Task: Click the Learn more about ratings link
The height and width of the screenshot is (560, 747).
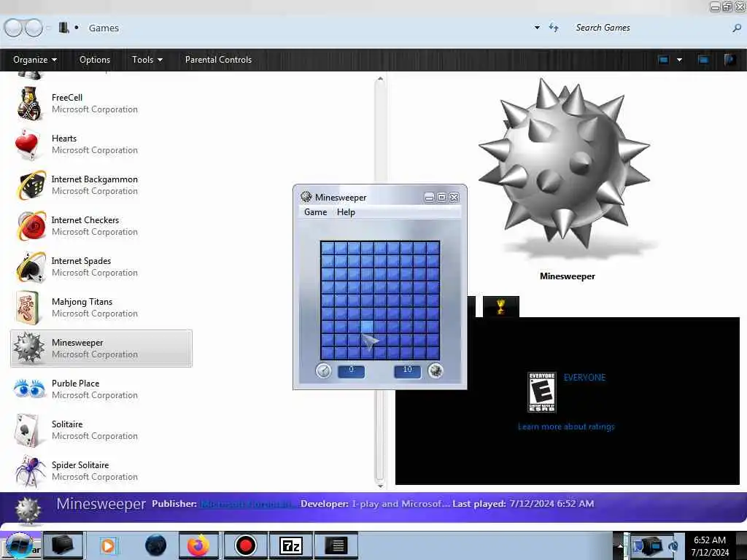Action: click(x=566, y=426)
